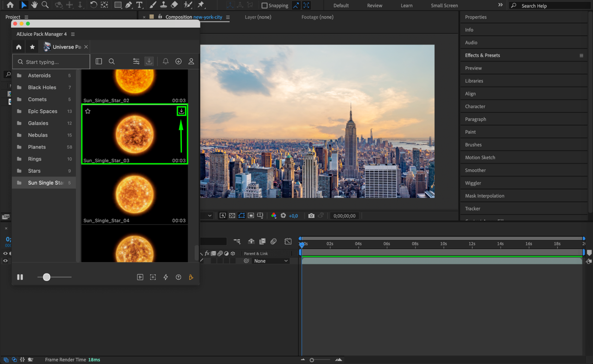Click the search icon in AEJuice panel

pos(112,61)
